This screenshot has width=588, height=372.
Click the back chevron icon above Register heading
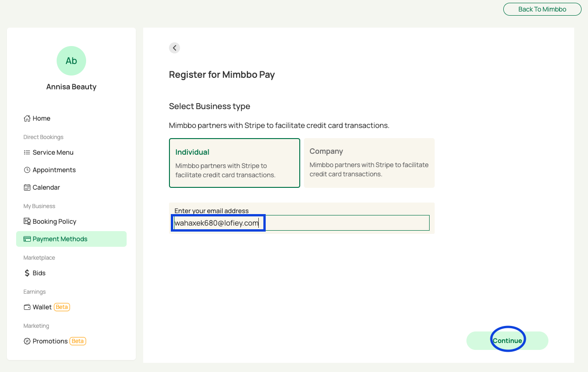[x=175, y=48]
